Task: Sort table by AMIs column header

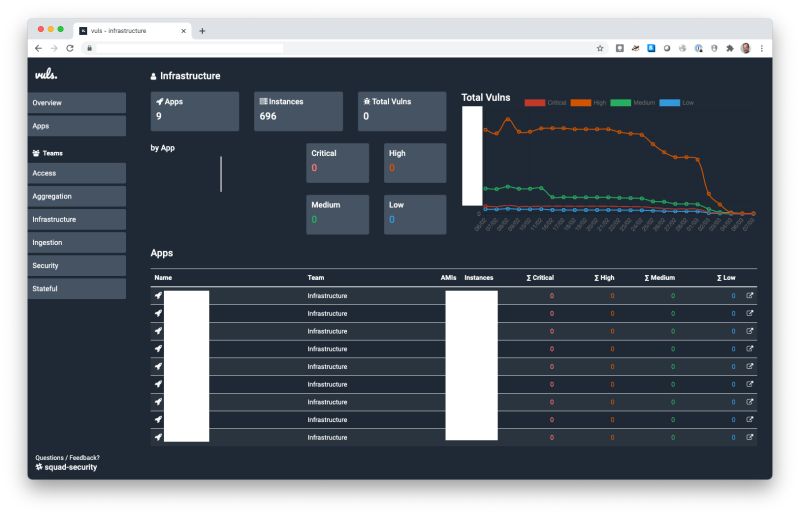Action: [448, 278]
